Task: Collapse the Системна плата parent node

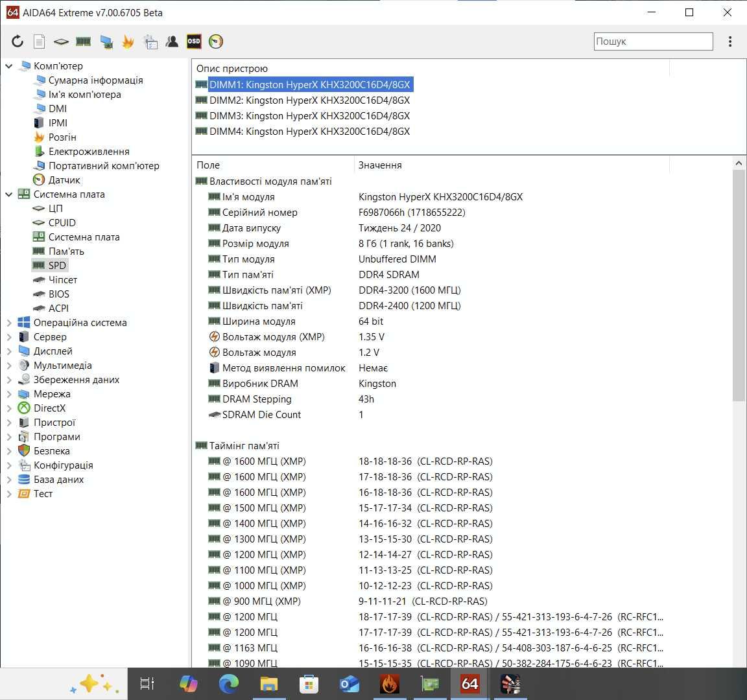Action: coord(8,194)
